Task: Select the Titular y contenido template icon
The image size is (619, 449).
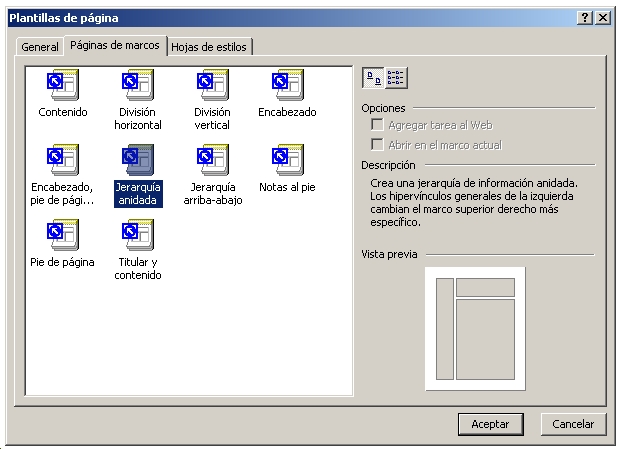Action: coord(138,235)
